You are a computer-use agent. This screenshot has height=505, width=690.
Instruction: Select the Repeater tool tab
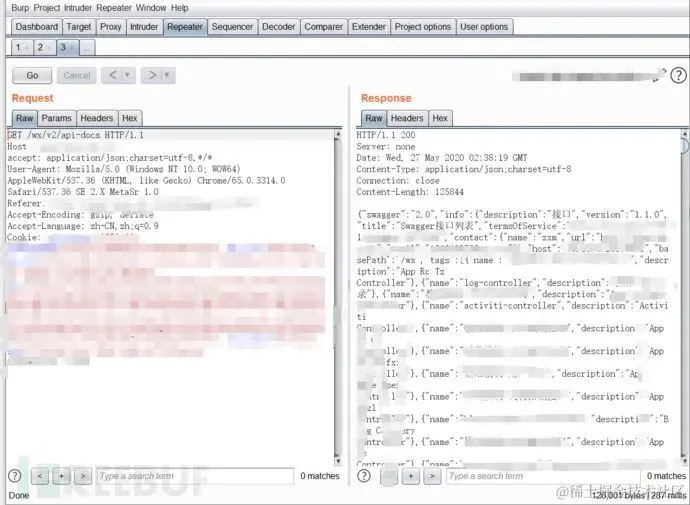185,27
